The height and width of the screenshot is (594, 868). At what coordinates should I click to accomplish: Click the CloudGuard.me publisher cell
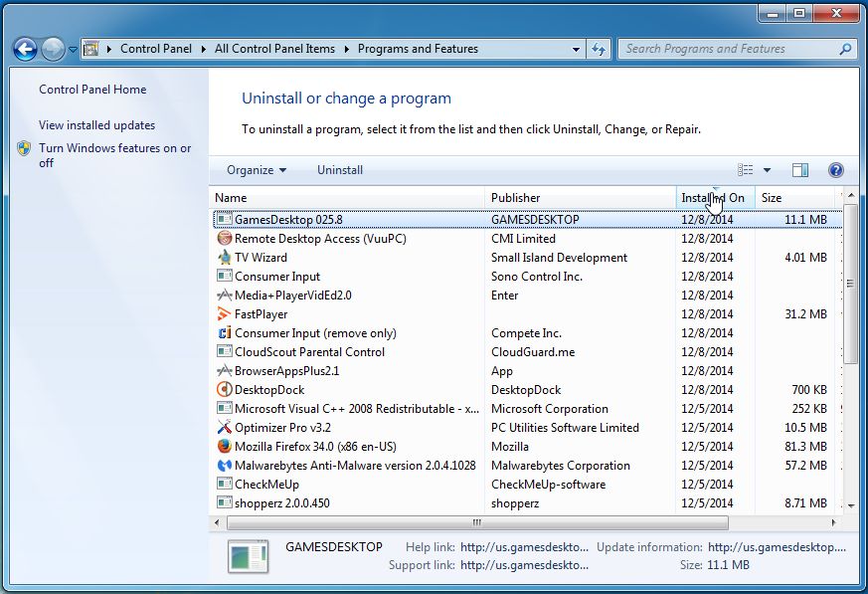(533, 351)
